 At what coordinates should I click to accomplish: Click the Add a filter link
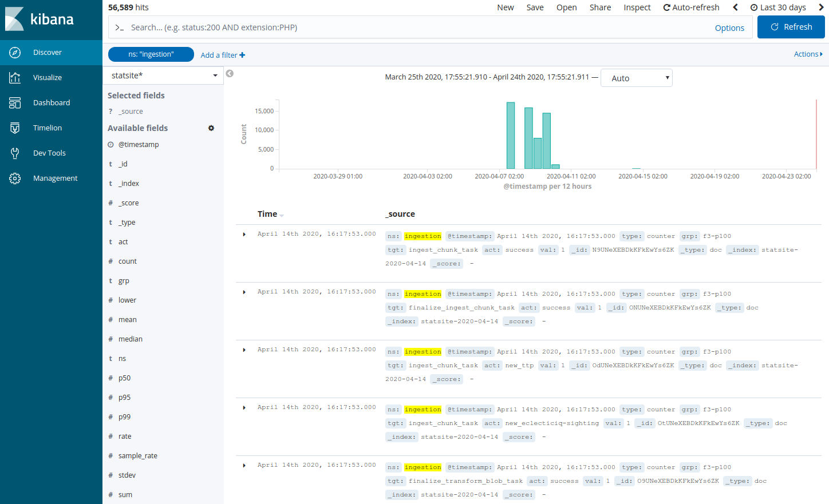(x=223, y=55)
